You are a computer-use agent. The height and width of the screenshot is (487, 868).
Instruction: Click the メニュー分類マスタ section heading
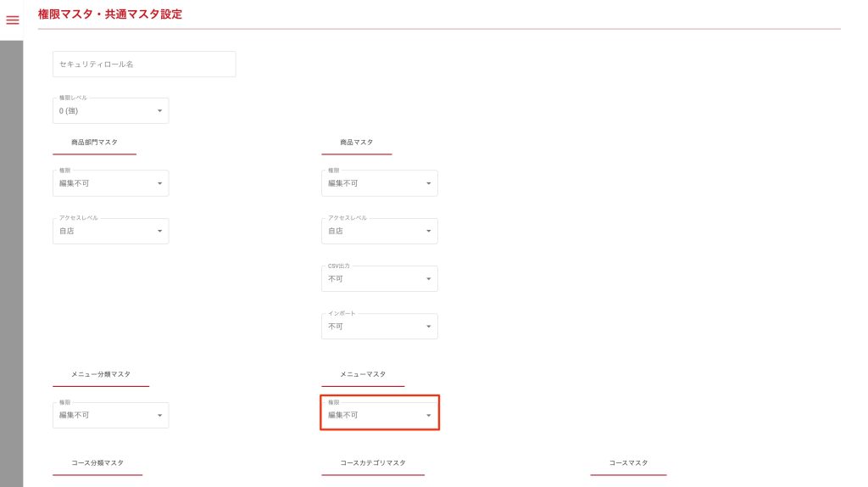coord(100,374)
